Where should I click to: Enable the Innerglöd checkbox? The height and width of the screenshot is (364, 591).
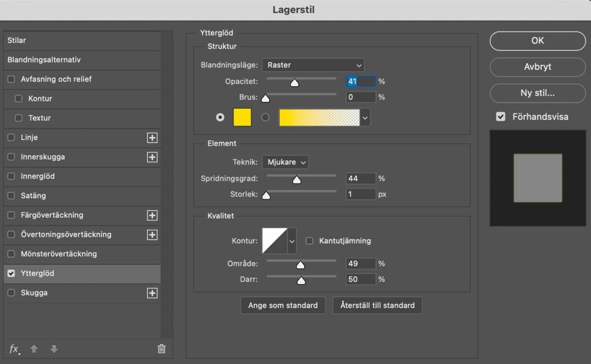click(x=11, y=176)
